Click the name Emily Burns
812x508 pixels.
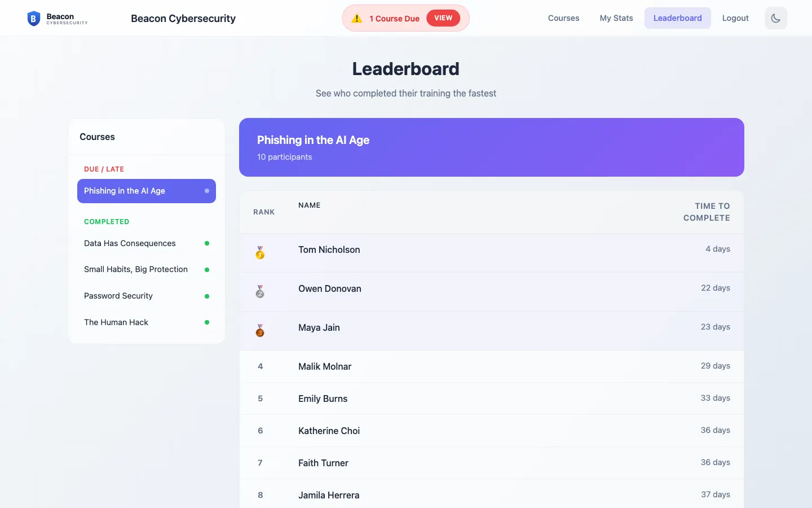[323, 398]
